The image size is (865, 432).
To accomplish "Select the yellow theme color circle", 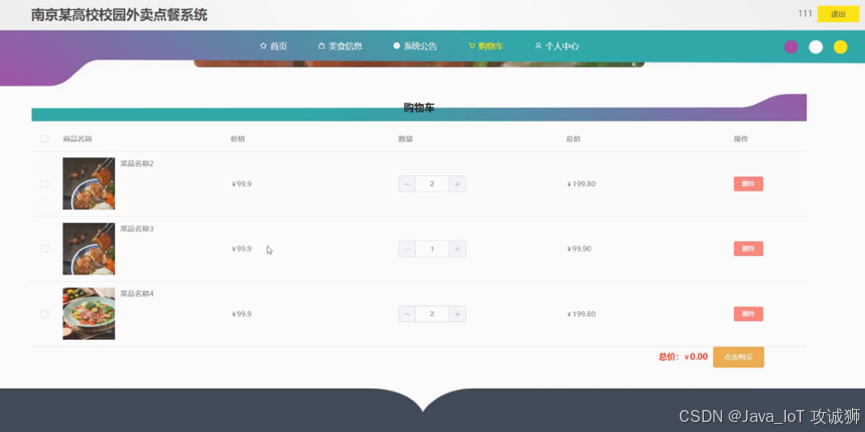I will pos(840,47).
